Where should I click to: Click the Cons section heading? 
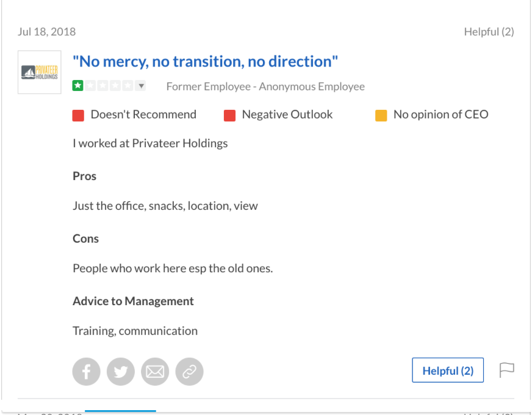coord(86,239)
